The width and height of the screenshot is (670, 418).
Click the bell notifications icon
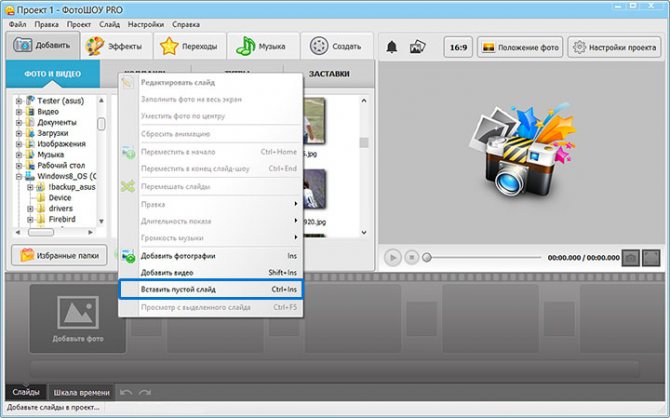coord(392,47)
